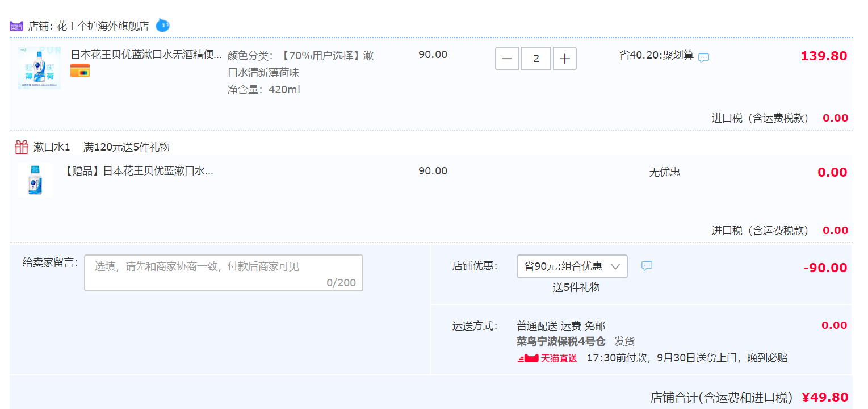Click the 运送方式 label

point(475,326)
